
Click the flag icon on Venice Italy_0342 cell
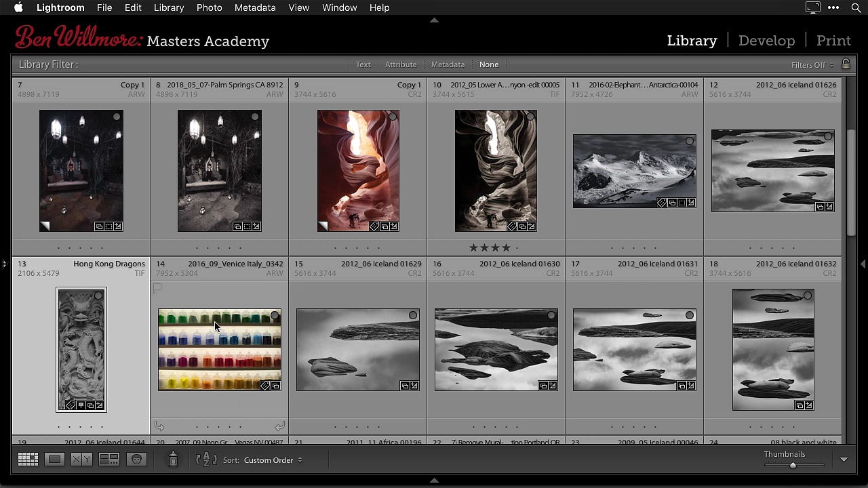tap(157, 288)
